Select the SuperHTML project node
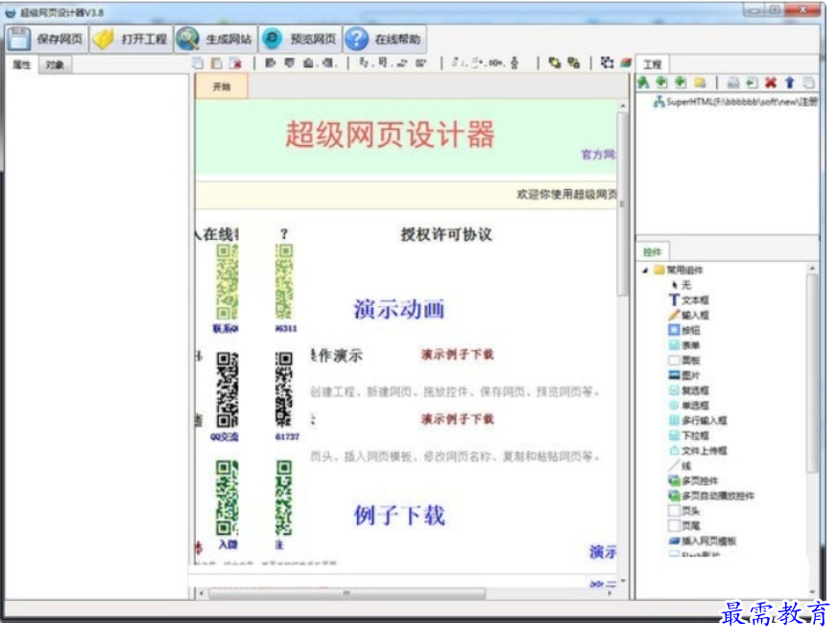Screen dimensions: 838x644 pyautogui.click(x=735, y=101)
